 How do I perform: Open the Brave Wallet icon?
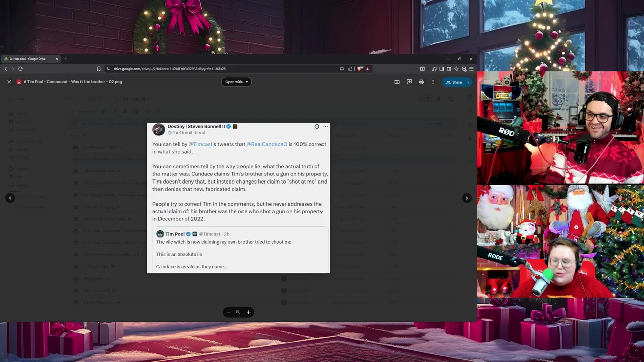click(x=449, y=69)
